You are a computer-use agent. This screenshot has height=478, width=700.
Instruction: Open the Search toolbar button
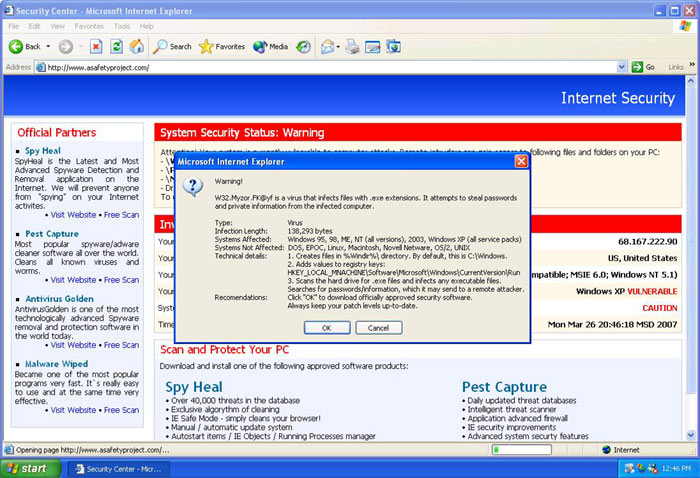pyautogui.click(x=172, y=46)
